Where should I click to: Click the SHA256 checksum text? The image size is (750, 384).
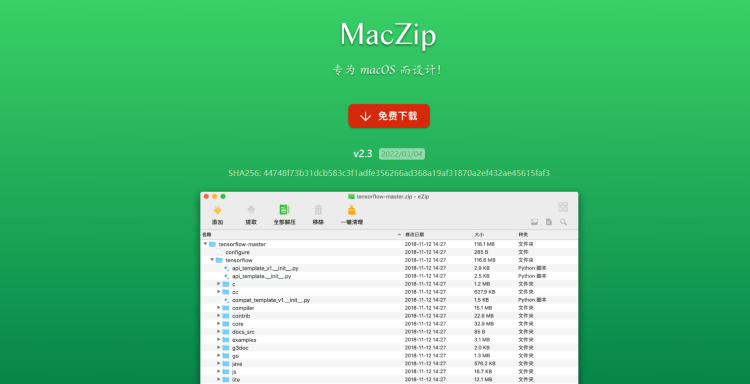(x=389, y=173)
